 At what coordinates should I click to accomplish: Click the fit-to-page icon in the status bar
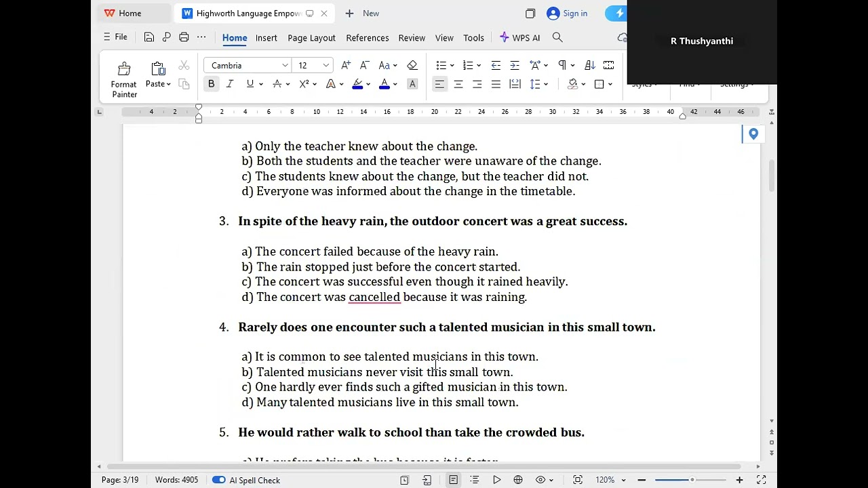pos(578,480)
